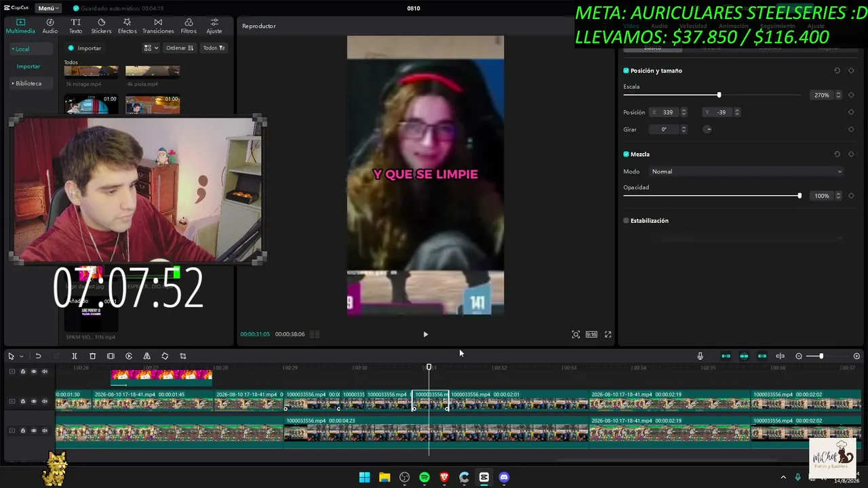Select the pointer tool in the timeline toolbar
This screenshot has width=868, height=488.
point(11,356)
